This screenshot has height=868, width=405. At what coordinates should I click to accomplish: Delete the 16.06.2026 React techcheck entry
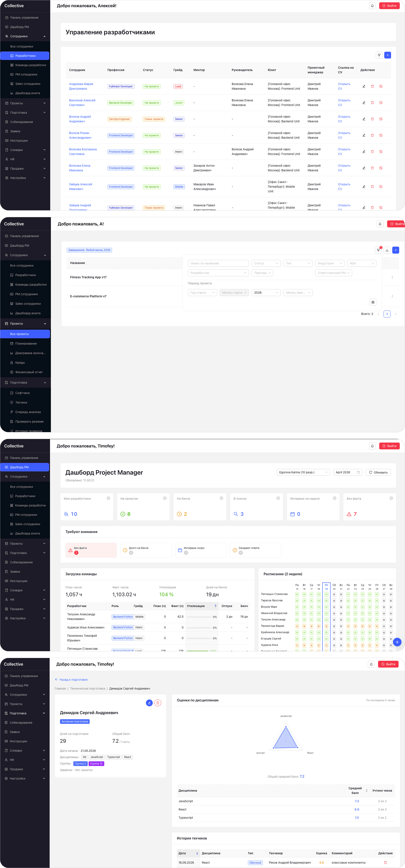386,863
